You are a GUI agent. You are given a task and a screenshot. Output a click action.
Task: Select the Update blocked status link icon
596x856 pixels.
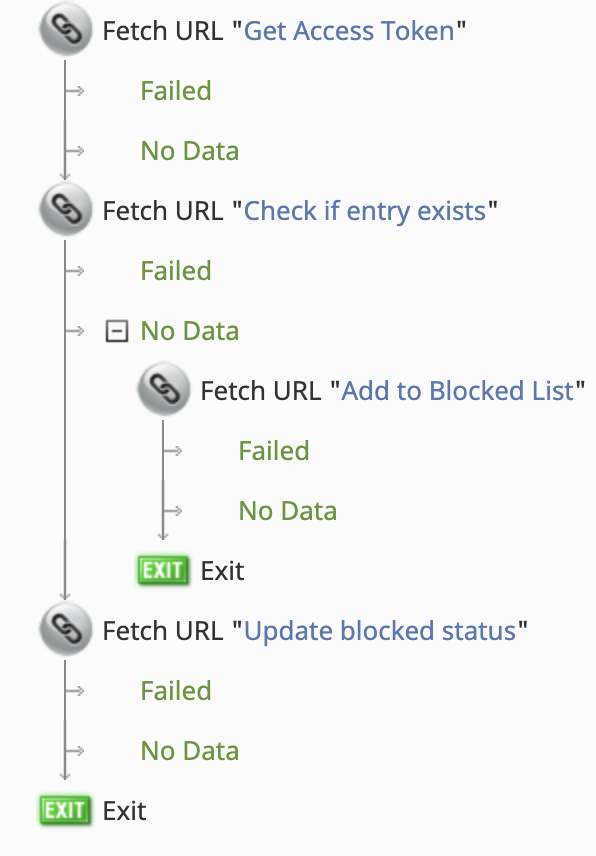65,630
